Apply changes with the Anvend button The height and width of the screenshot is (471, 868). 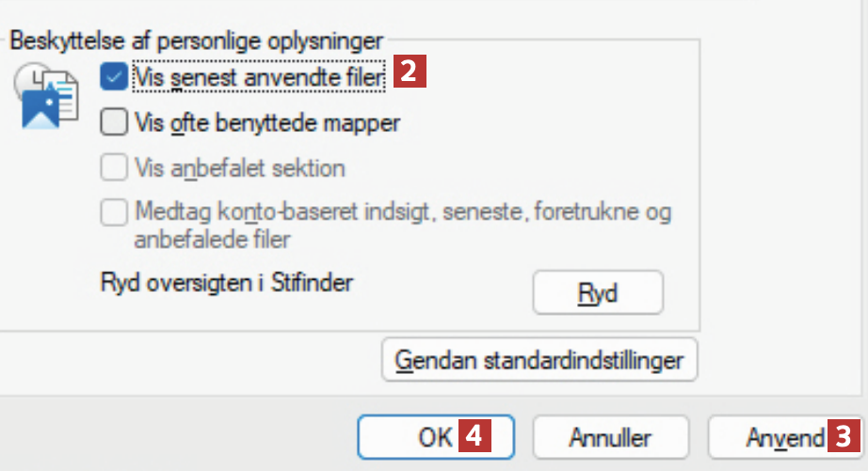(x=772, y=437)
